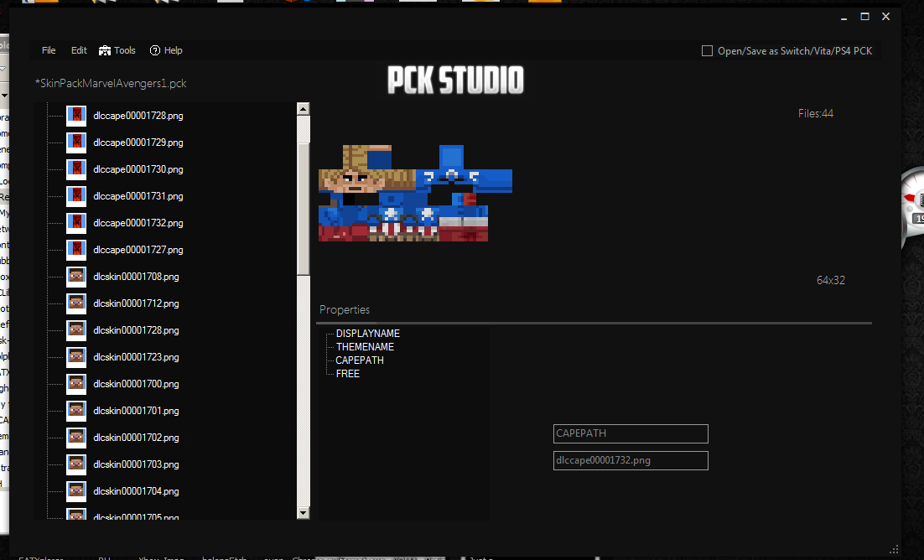The height and width of the screenshot is (560, 924).
Task: Enable Open/Save as Switch/Vita/PS4 PCK checkbox
Action: pos(707,51)
